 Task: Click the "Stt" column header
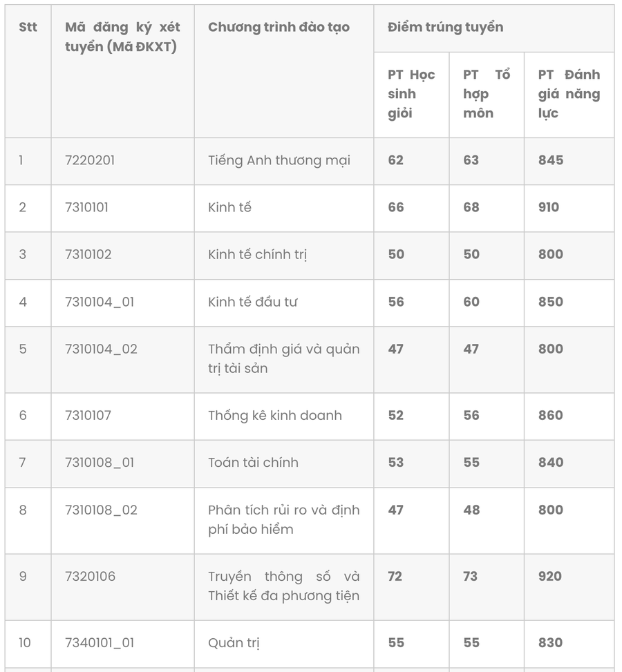pos(28,28)
